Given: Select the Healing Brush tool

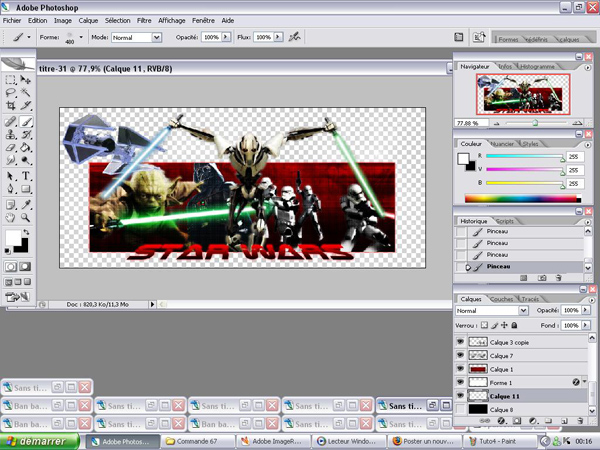Looking at the screenshot, I should [x=10, y=122].
